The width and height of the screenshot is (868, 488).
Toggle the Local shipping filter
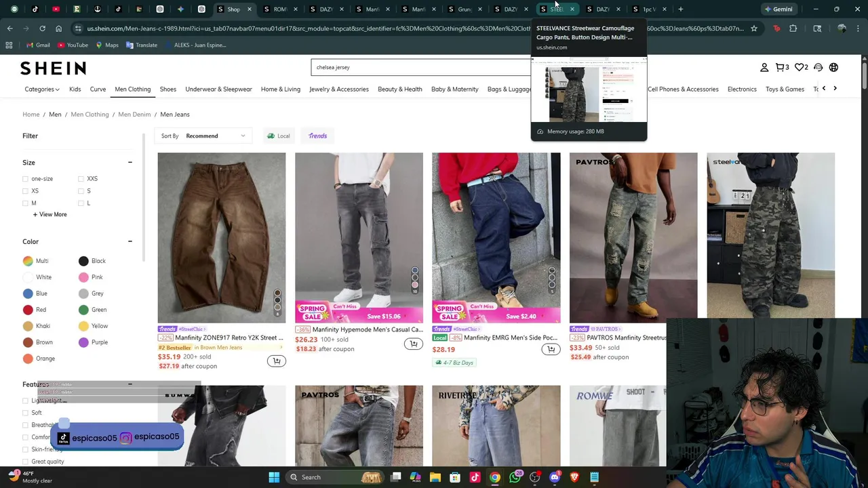point(279,136)
